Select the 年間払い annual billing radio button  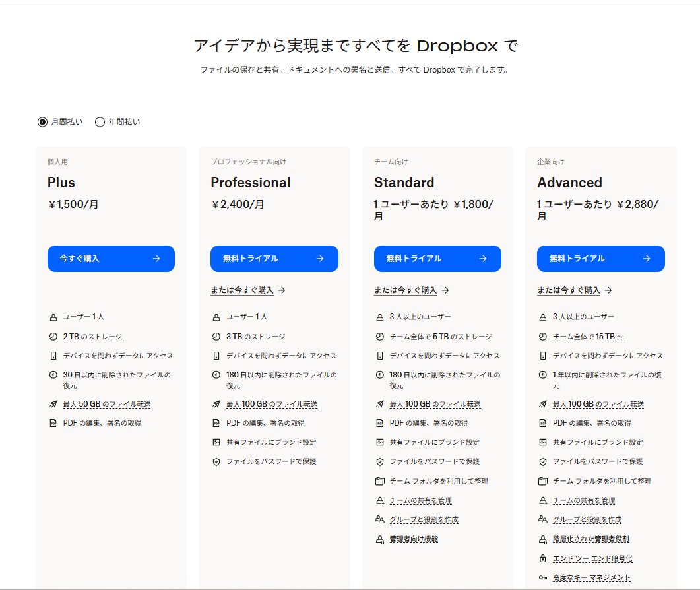coord(100,122)
